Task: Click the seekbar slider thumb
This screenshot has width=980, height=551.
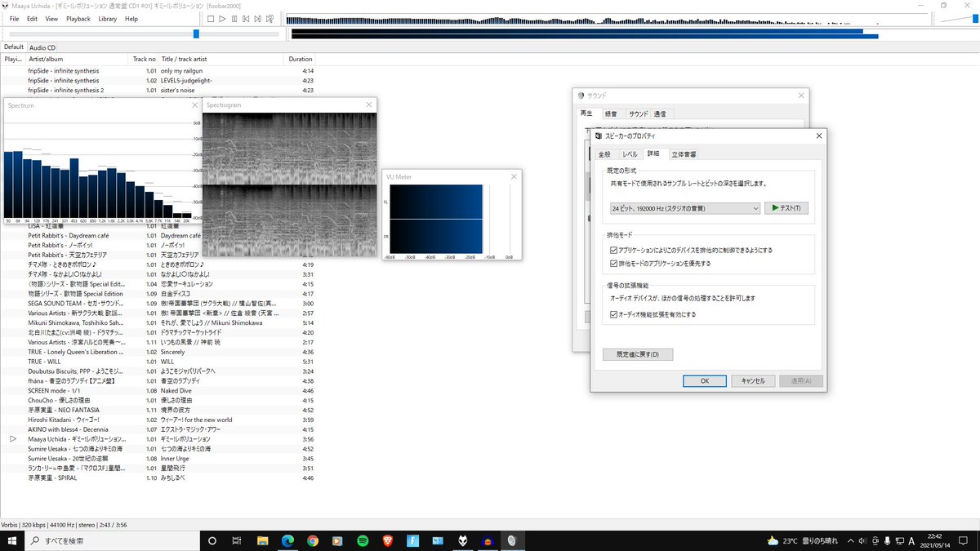Action: pos(196,33)
